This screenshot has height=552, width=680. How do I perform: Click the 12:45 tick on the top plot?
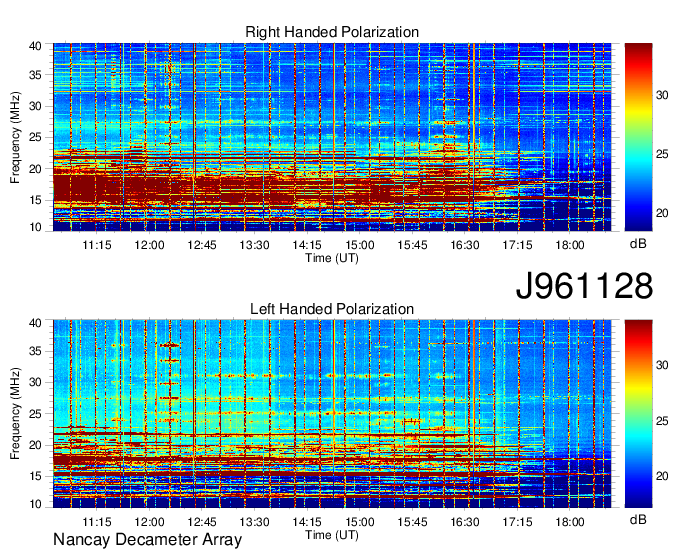pos(202,245)
